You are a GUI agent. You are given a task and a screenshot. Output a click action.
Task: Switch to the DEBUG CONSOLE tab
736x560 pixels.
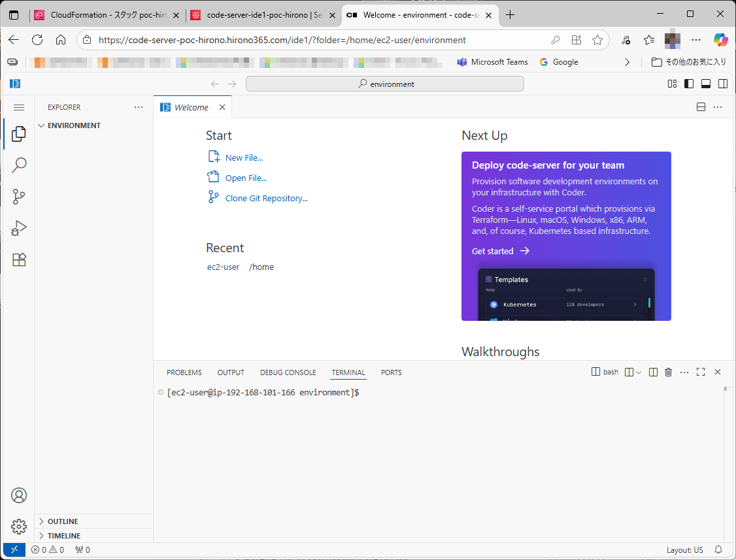(288, 372)
